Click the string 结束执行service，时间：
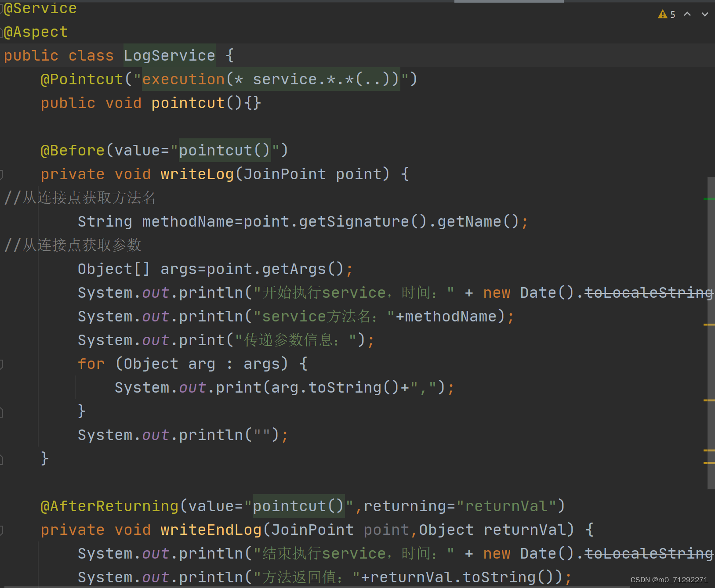 (354, 554)
